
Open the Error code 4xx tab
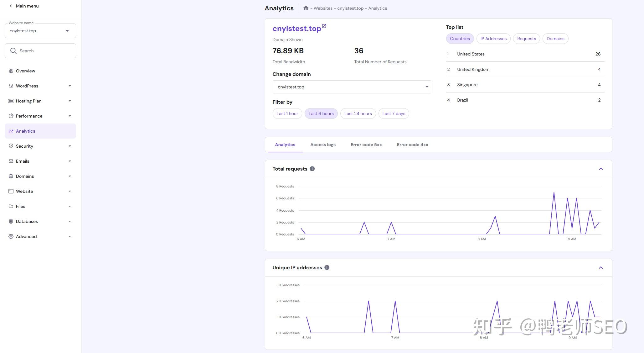412,145
